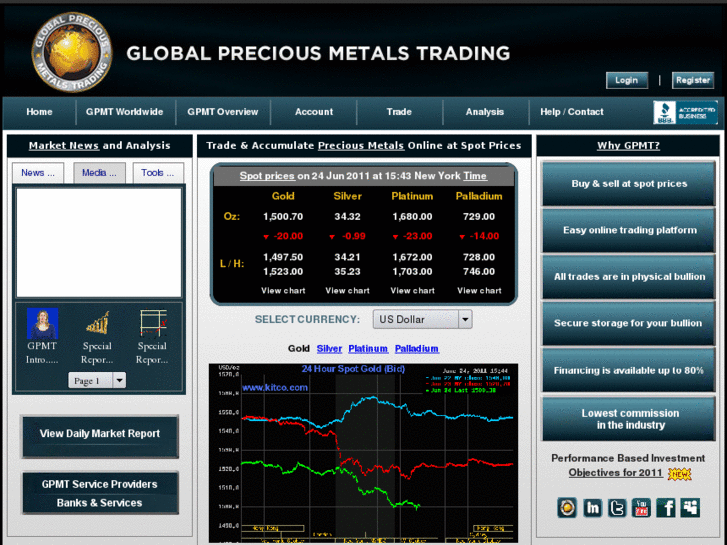Switch to the News tab

point(38,173)
